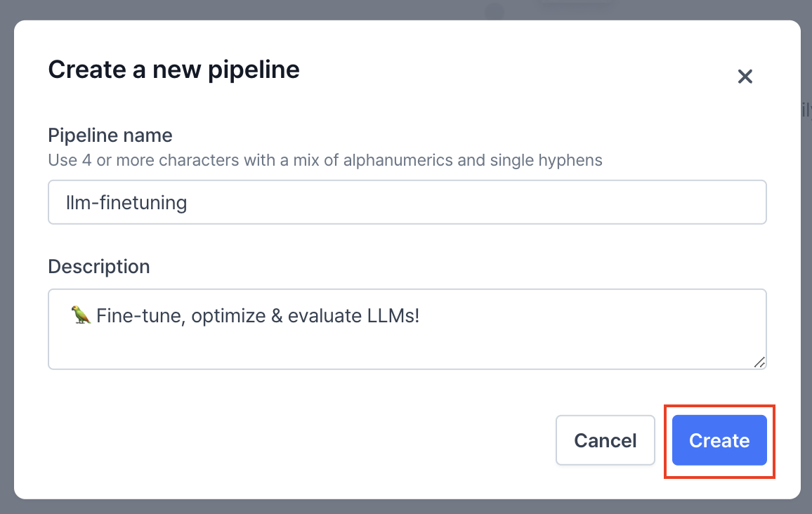812x514 pixels.
Task: Click the X to dismiss the dialog
Action: [x=745, y=77]
